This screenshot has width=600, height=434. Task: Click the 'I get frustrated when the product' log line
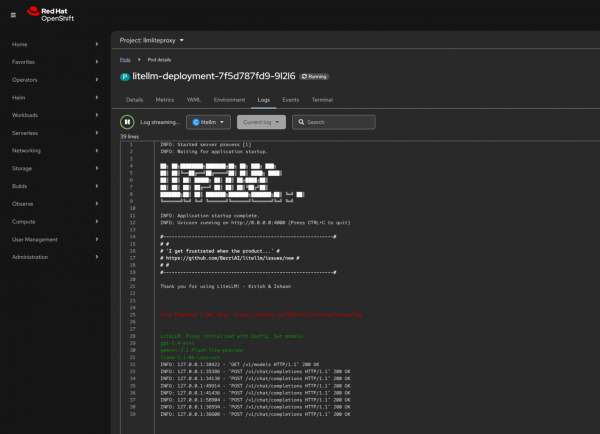(220, 251)
